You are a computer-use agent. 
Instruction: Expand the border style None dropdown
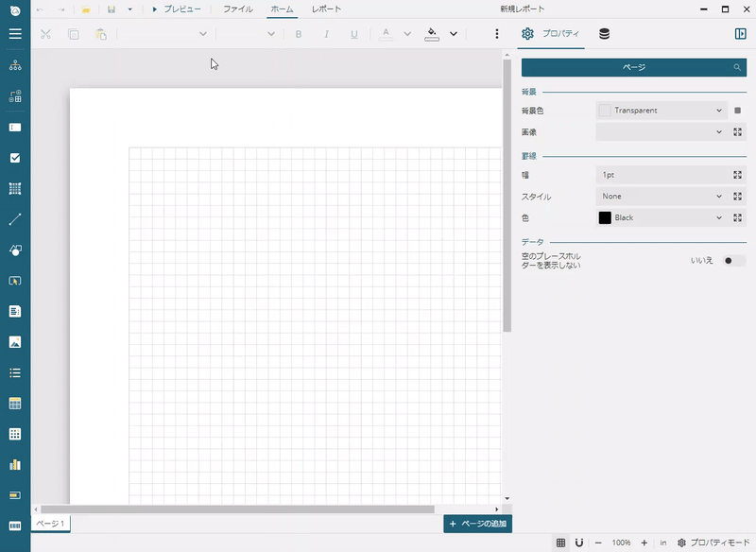click(x=661, y=197)
